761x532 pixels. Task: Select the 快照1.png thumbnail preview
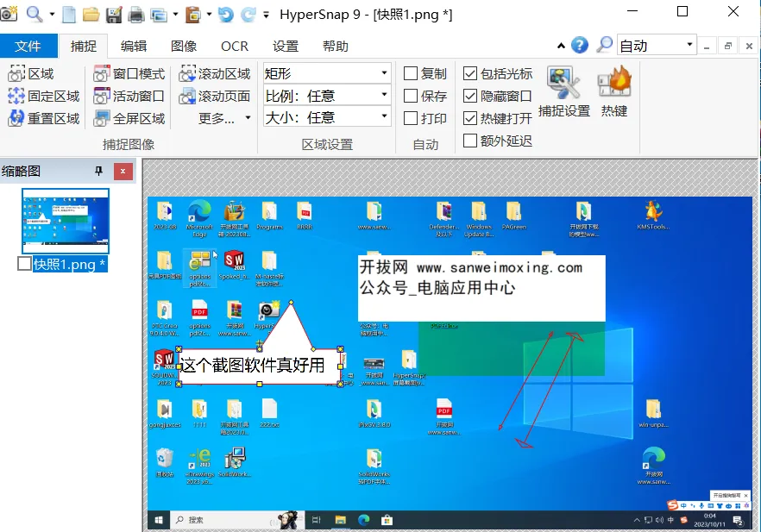pyautogui.click(x=66, y=221)
